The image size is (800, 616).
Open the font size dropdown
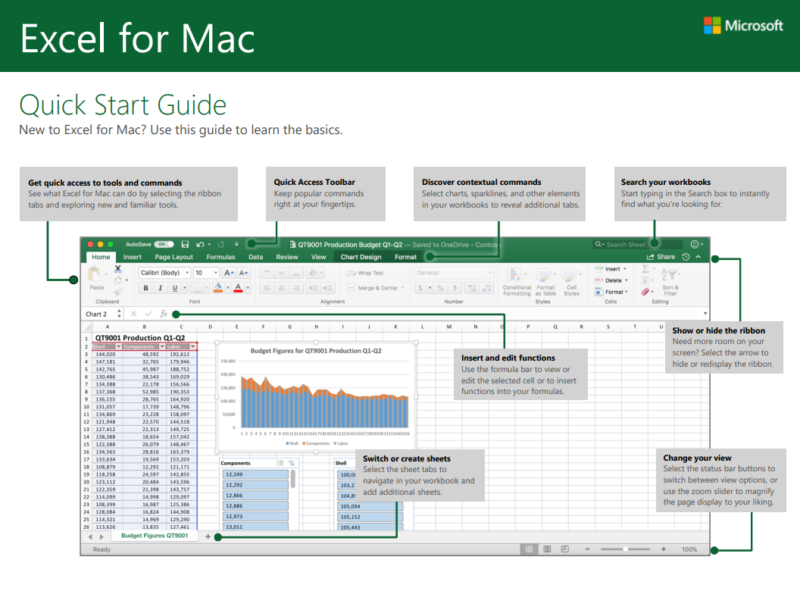tap(216, 270)
